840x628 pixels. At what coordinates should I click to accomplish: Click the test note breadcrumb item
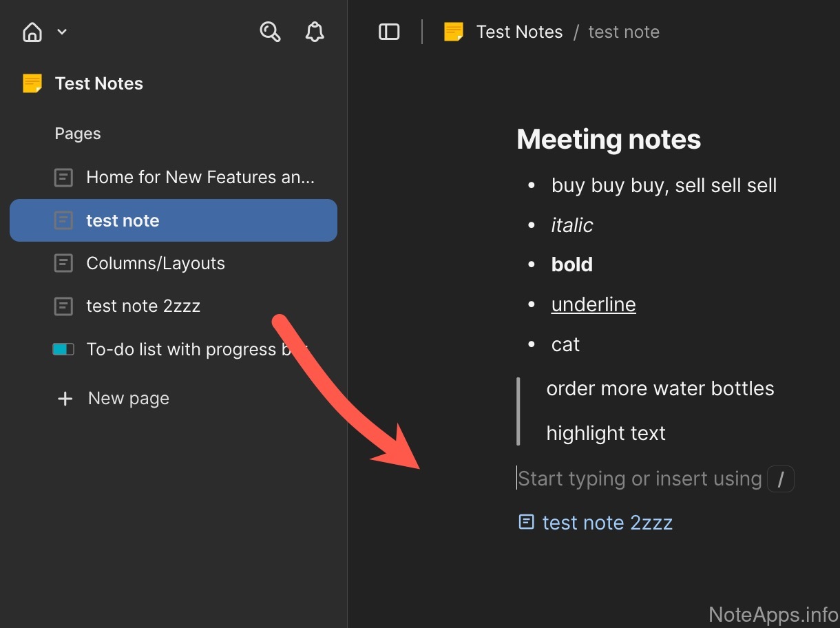tap(624, 32)
